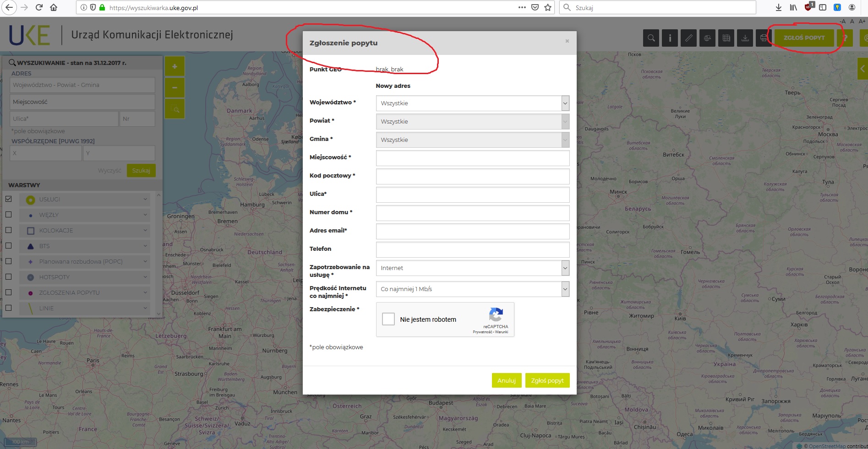Expand the HOTSPOTY layer chevron
This screenshot has height=449, width=868.
pos(145,277)
